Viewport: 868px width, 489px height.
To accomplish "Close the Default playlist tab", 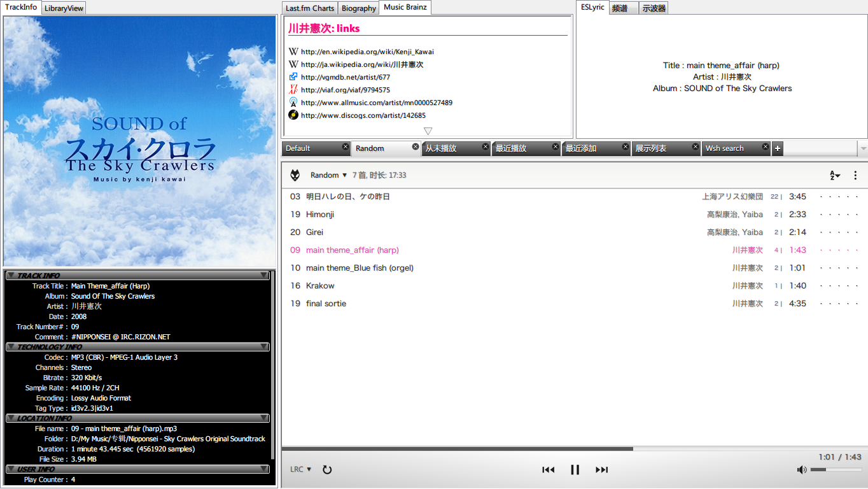I will coord(346,146).
